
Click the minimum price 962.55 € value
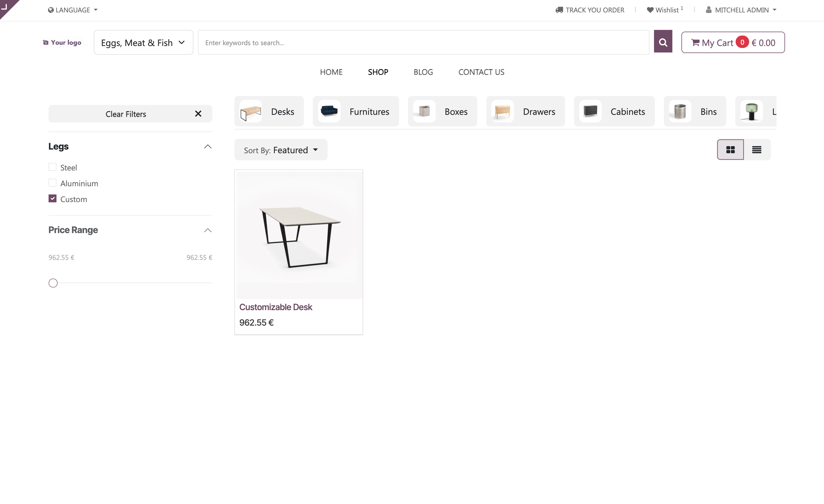(x=62, y=257)
